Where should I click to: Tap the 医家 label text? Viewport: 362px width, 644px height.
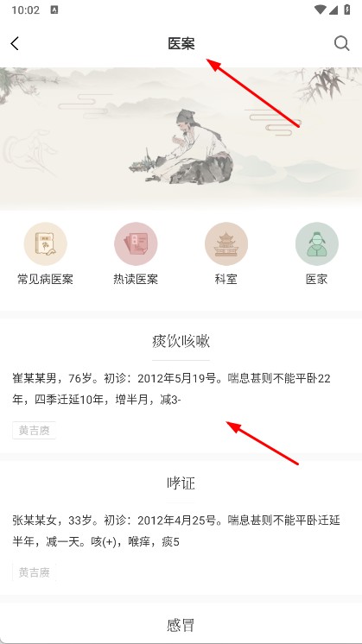tap(317, 280)
